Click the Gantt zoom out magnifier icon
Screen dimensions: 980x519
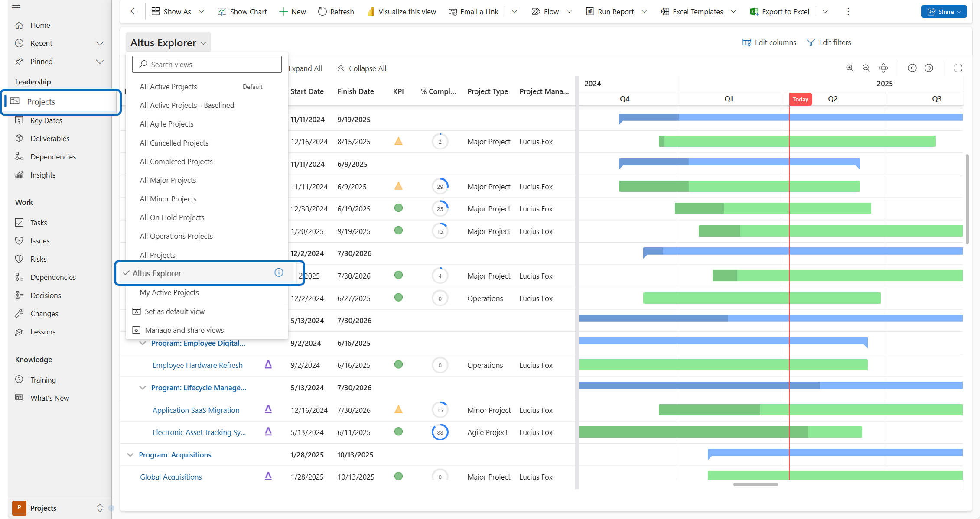coord(866,68)
